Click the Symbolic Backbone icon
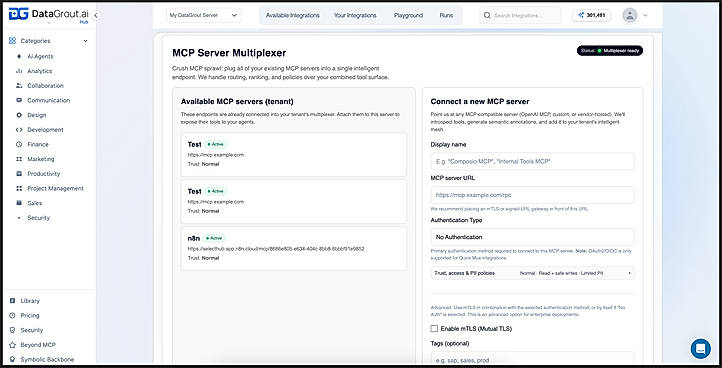Viewport: 722px width, 368px height. 12,359
